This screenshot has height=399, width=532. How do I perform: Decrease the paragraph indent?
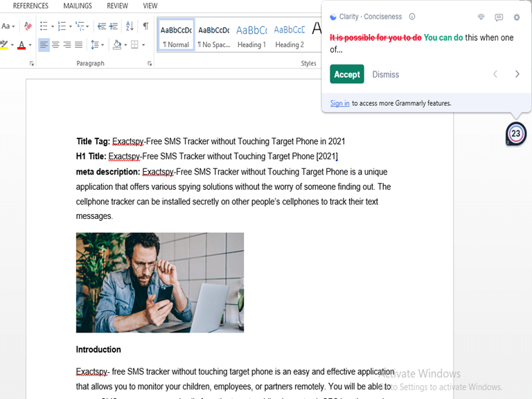coord(101,26)
